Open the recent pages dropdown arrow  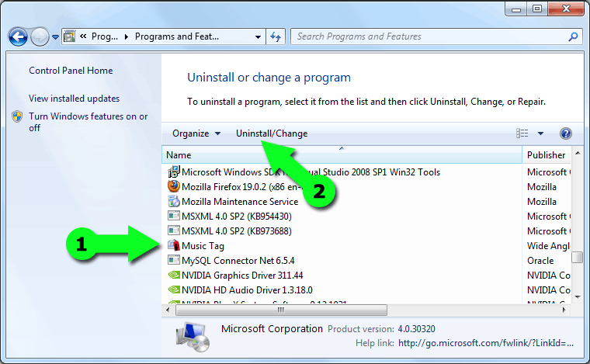[x=55, y=36]
